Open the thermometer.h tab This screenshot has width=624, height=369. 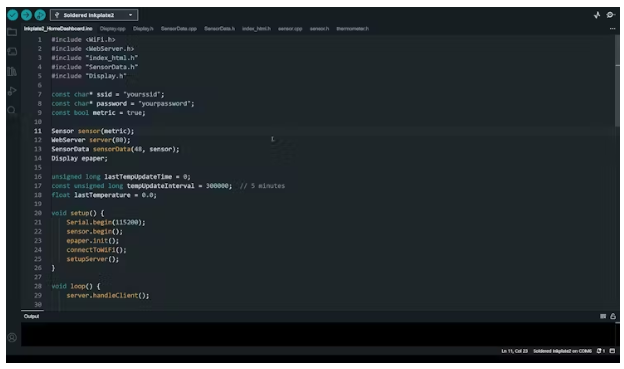[x=353, y=29]
